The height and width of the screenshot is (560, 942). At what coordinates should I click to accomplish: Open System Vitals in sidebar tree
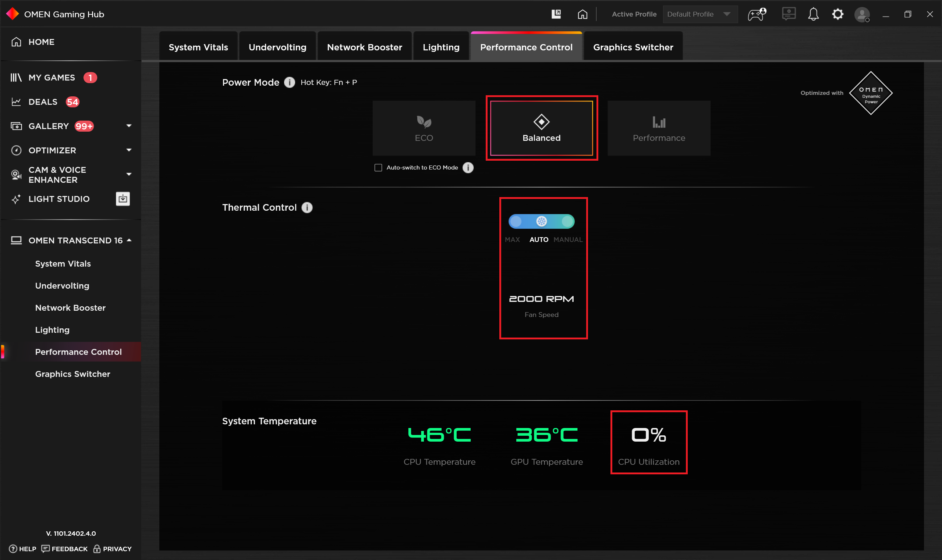(63, 264)
